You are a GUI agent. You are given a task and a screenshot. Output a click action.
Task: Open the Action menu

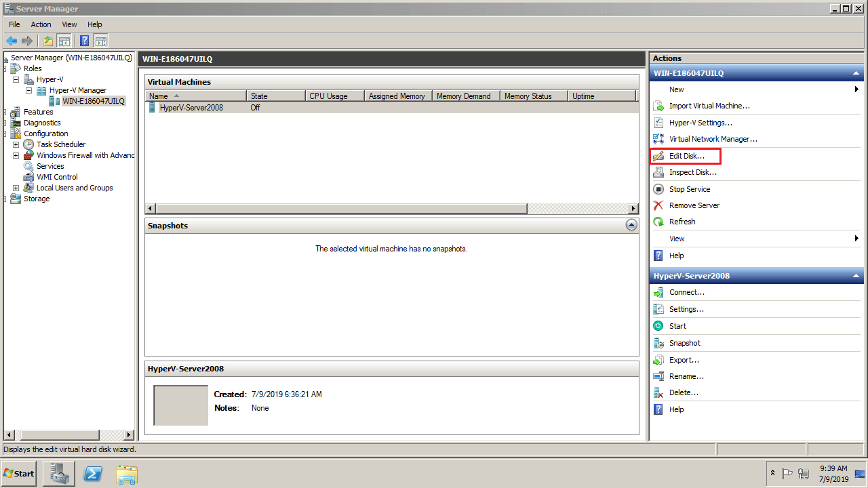click(41, 24)
